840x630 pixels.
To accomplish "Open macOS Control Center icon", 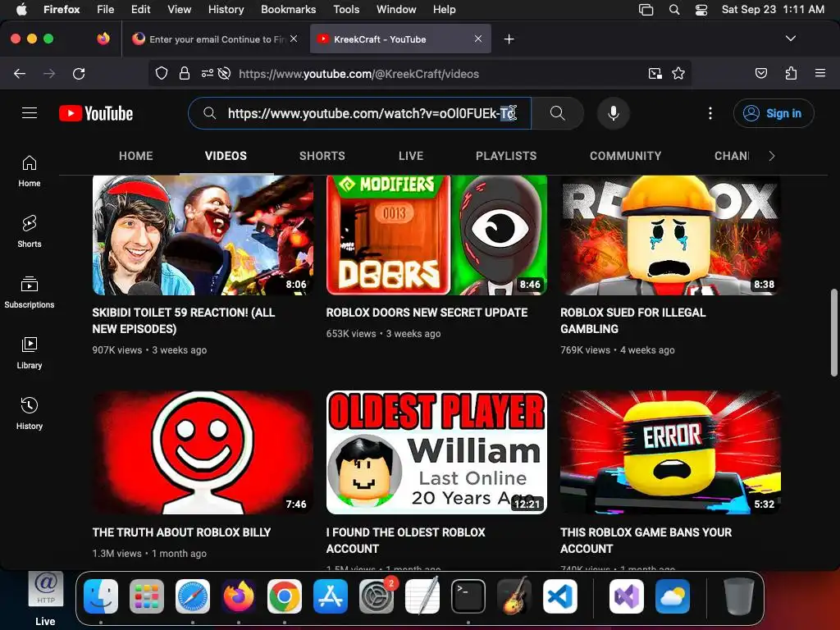I will [x=701, y=10].
